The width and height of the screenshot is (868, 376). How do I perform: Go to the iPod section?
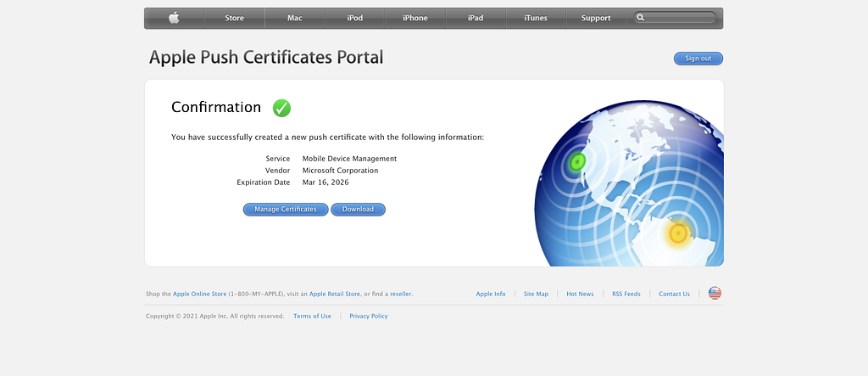point(355,18)
